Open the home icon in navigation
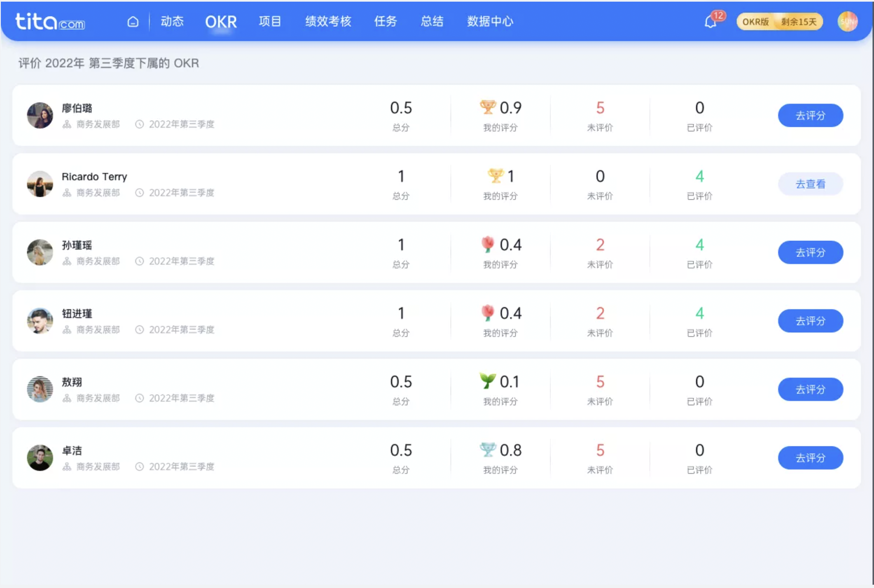Image resolution: width=874 pixels, height=588 pixels. (133, 21)
